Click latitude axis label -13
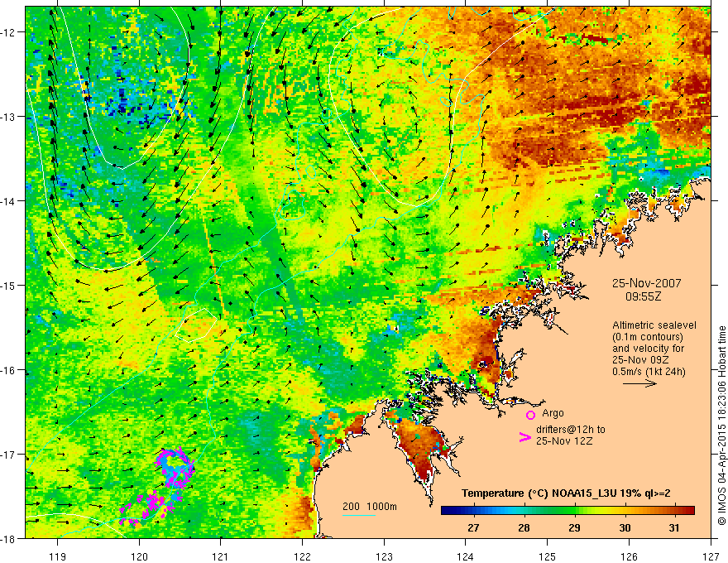 tap(8, 117)
